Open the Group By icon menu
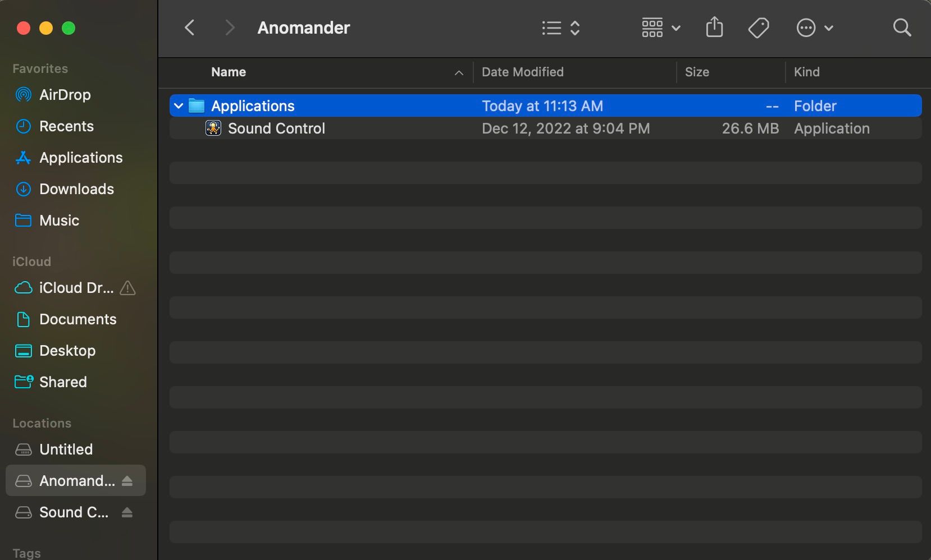This screenshot has width=931, height=560. pyautogui.click(x=661, y=27)
